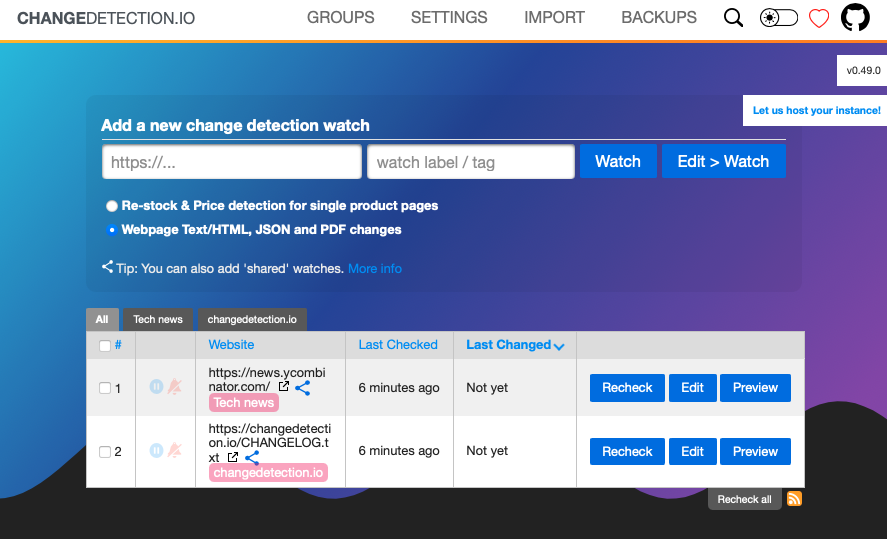Click the heart sponsor icon
The height and width of the screenshot is (539, 887).
(x=819, y=18)
